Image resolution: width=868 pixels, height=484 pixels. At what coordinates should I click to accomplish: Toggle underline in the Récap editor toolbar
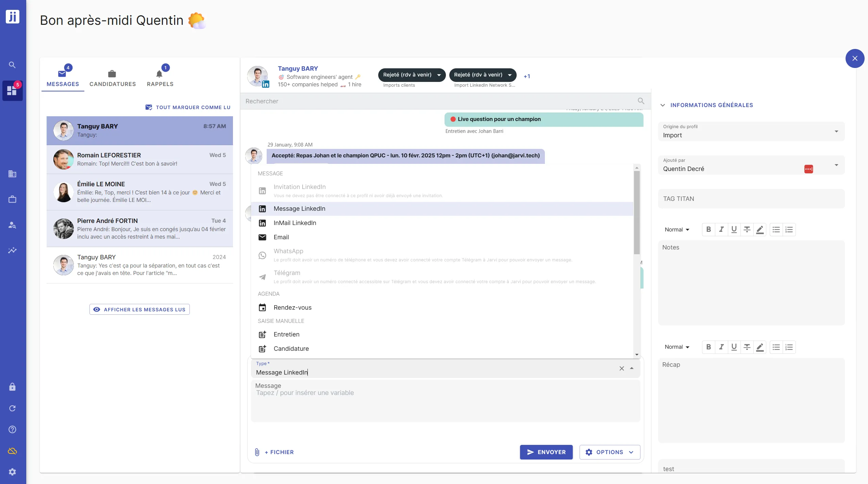tap(734, 347)
